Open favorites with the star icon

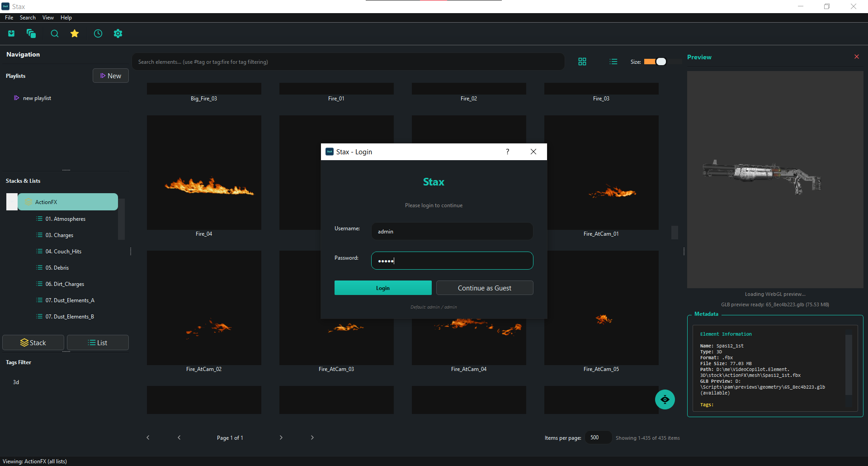click(75, 33)
